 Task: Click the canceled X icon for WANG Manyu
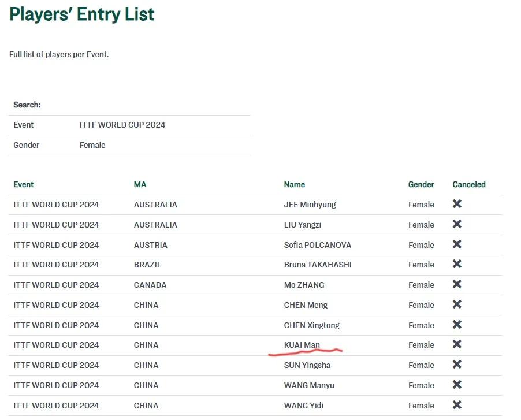457,385
